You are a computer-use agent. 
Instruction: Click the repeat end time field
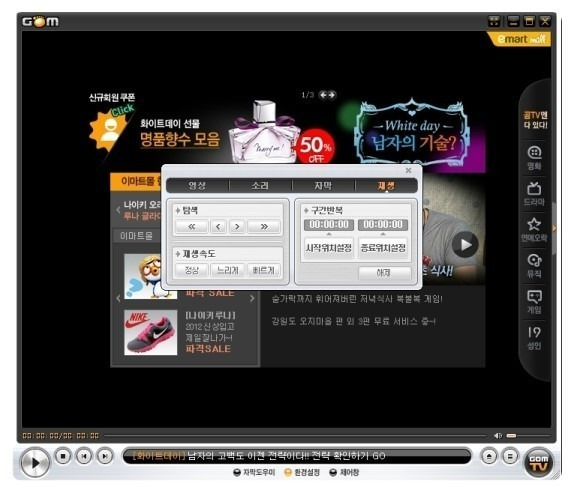pyautogui.click(x=383, y=225)
